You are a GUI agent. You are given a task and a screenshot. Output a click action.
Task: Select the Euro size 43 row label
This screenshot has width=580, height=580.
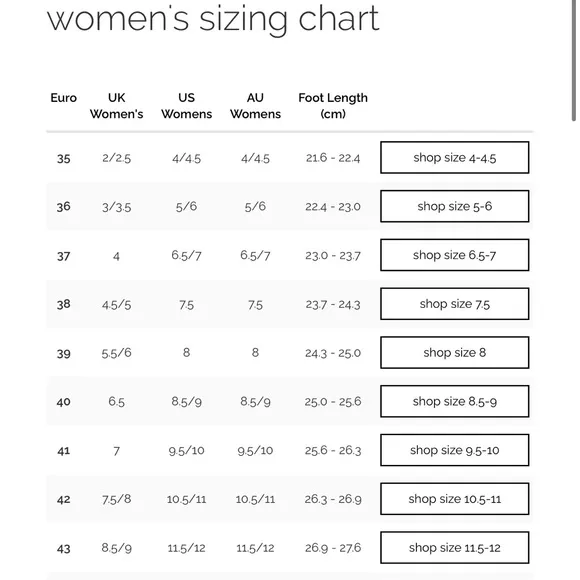pyautogui.click(x=64, y=549)
